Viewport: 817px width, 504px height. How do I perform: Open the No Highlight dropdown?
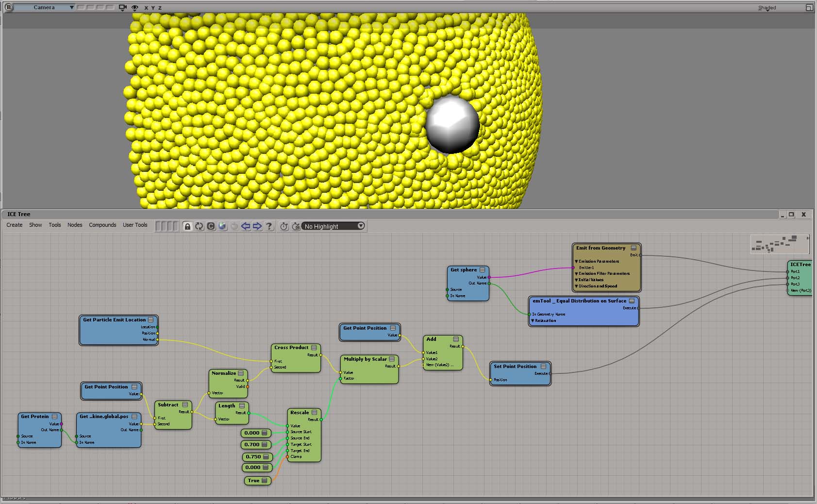tap(333, 226)
